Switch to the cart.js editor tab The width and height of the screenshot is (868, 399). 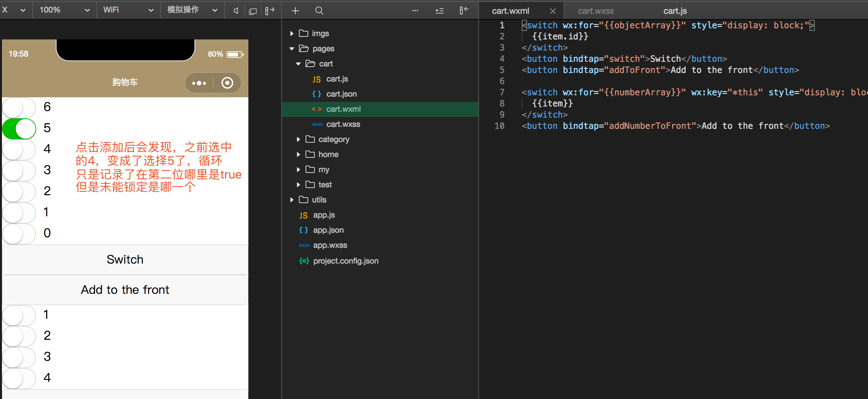click(674, 11)
